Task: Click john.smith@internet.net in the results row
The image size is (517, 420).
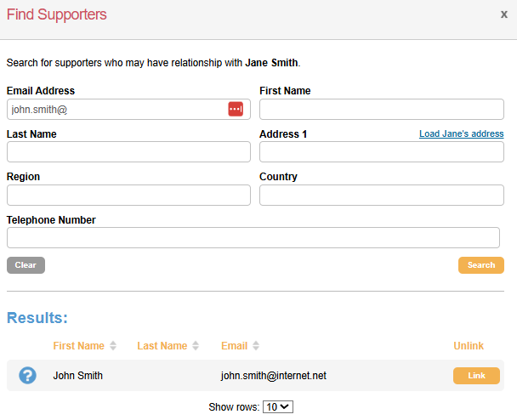Action: point(273,375)
